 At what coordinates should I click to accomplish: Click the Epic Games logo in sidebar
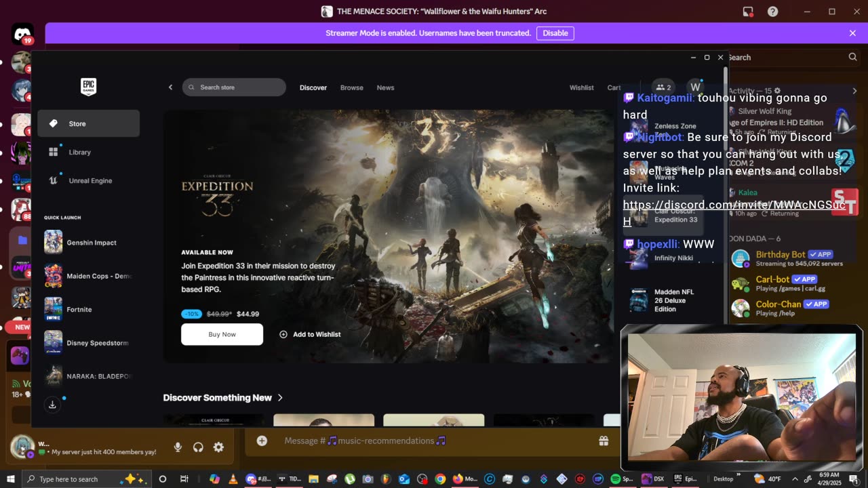pos(88,87)
